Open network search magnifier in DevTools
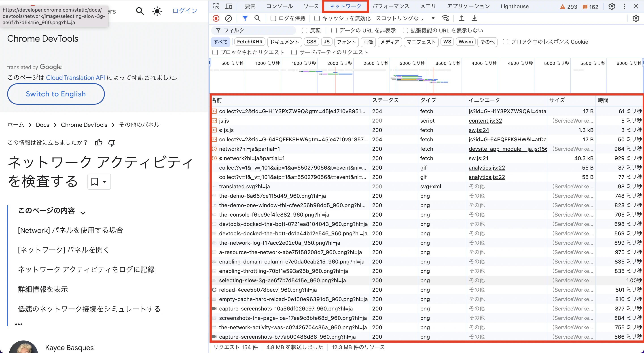Image resolution: width=644 pixels, height=353 pixels. click(257, 18)
